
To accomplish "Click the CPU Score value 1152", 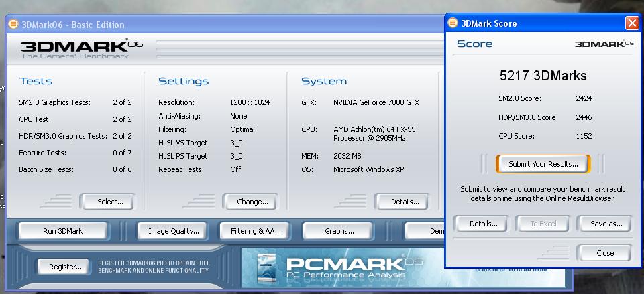I will pos(584,136).
